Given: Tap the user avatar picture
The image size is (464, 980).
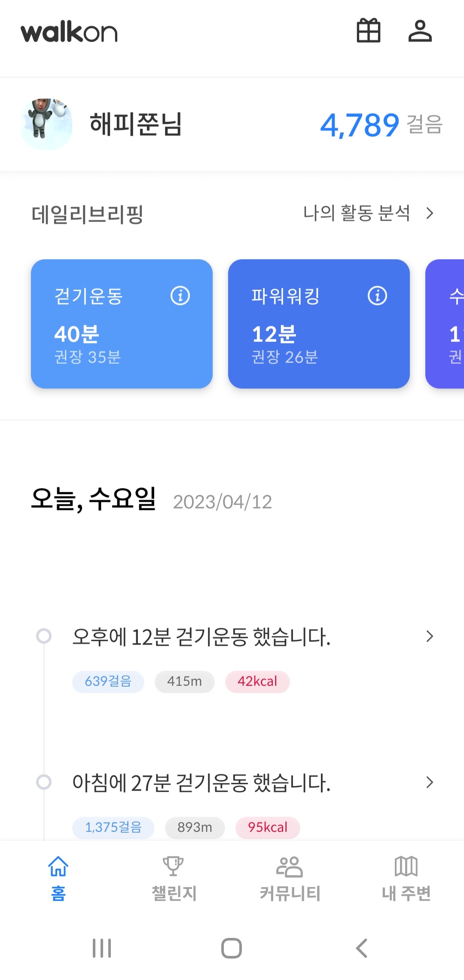Looking at the screenshot, I should pos(46,124).
